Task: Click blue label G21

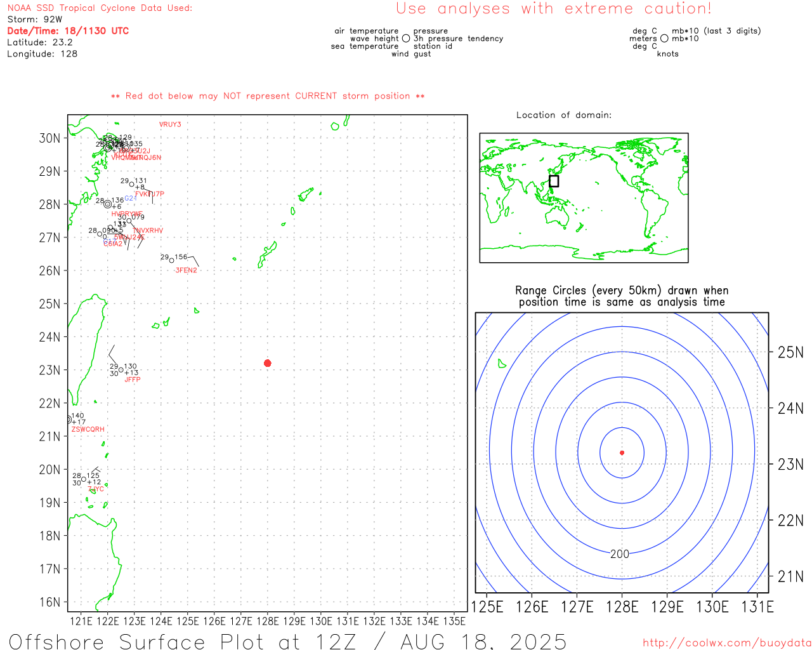Action: tap(130, 199)
